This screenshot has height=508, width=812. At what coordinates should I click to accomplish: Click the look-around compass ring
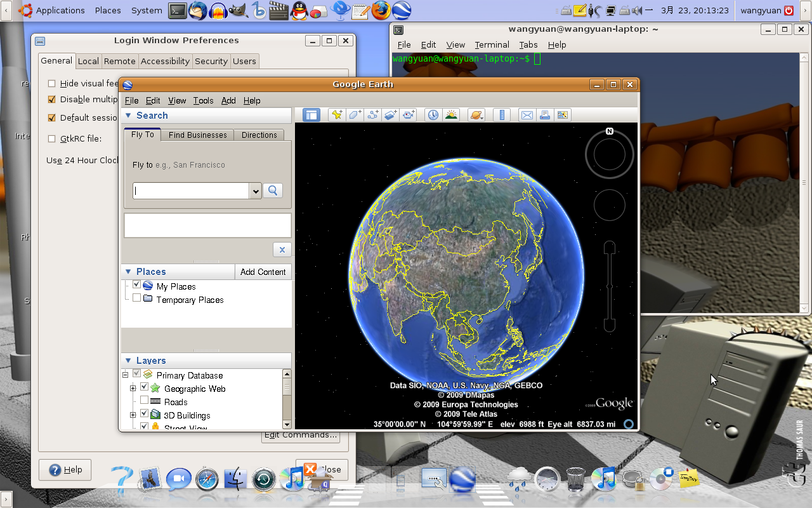[x=610, y=154]
